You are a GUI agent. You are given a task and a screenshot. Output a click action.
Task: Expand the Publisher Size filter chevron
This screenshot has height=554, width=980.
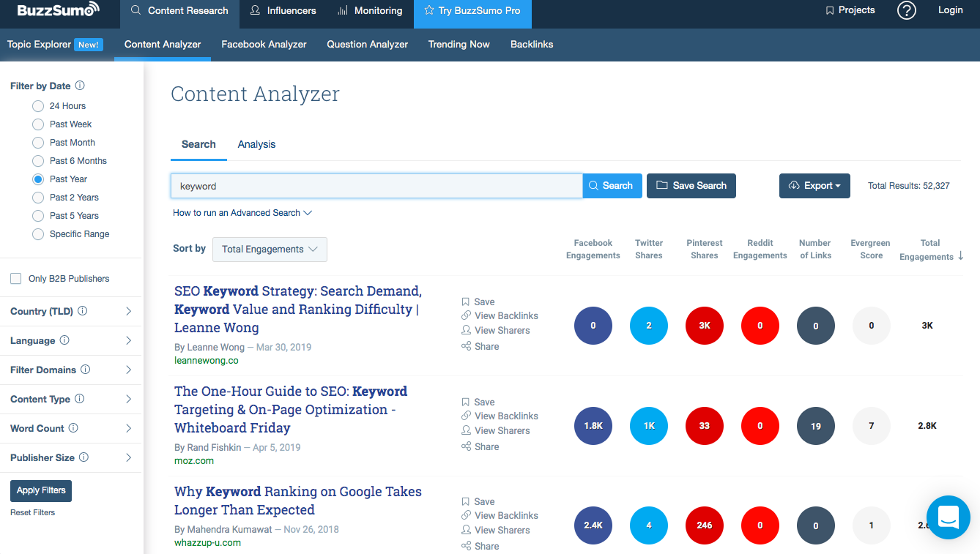pos(129,457)
